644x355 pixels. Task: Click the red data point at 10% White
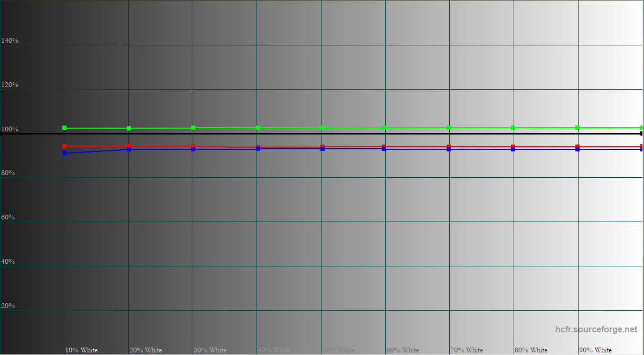click(64, 146)
